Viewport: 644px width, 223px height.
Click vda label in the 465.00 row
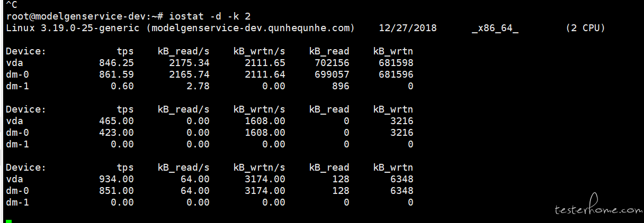14,121
